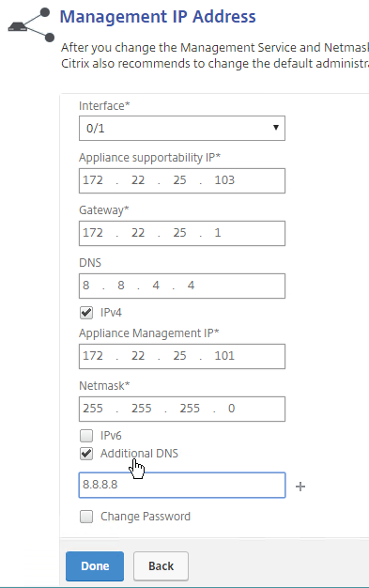Select the Interface 0/1 combo box
369x588 pixels.
(x=182, y=129)
